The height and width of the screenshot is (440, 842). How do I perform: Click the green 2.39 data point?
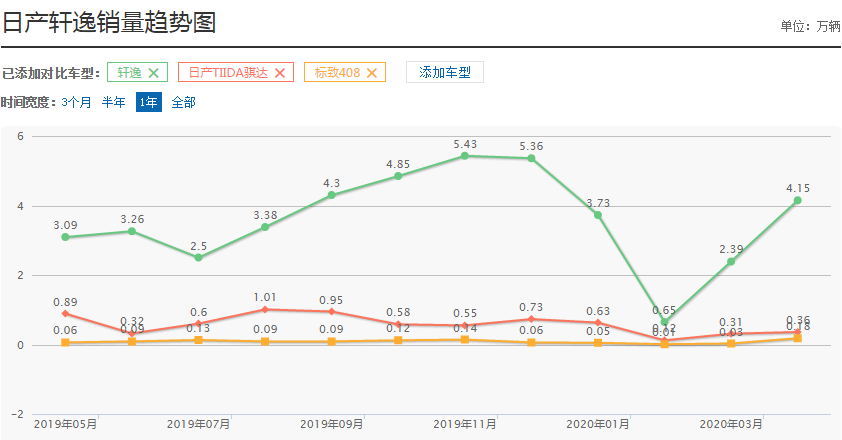coord(731,262)
